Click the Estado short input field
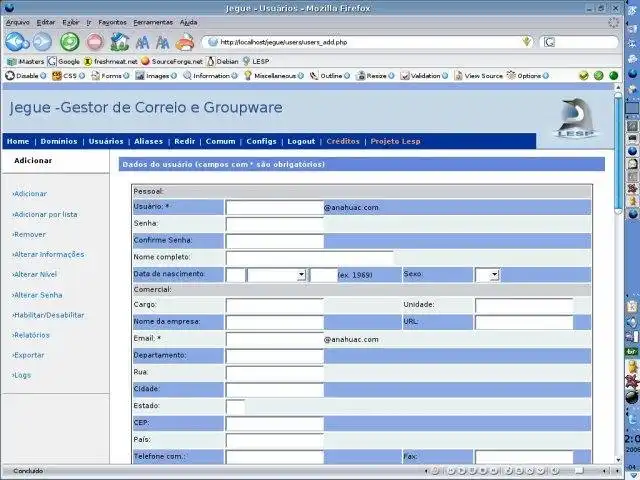The height and width of the screenshot is (480, 640). [x=236, y=407]
